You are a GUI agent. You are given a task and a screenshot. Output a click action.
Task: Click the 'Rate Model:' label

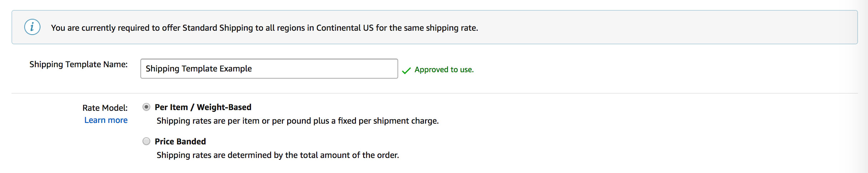pos(105,108)
